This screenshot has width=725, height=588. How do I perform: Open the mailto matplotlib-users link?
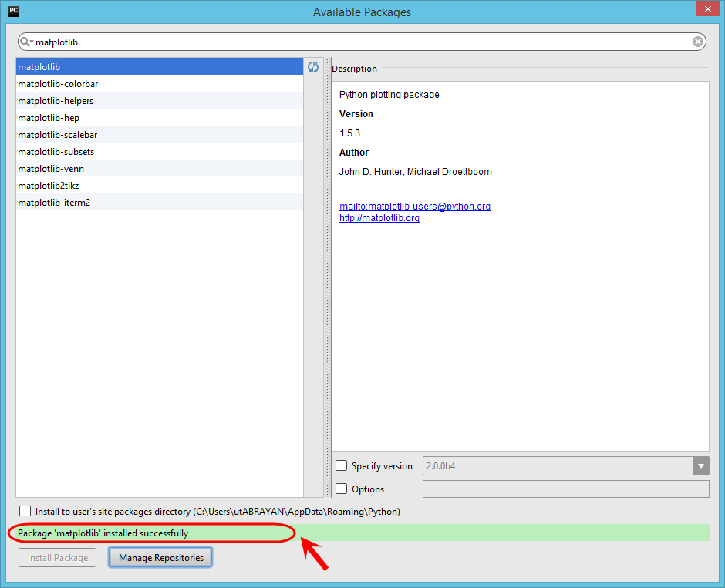click(415, 206)
